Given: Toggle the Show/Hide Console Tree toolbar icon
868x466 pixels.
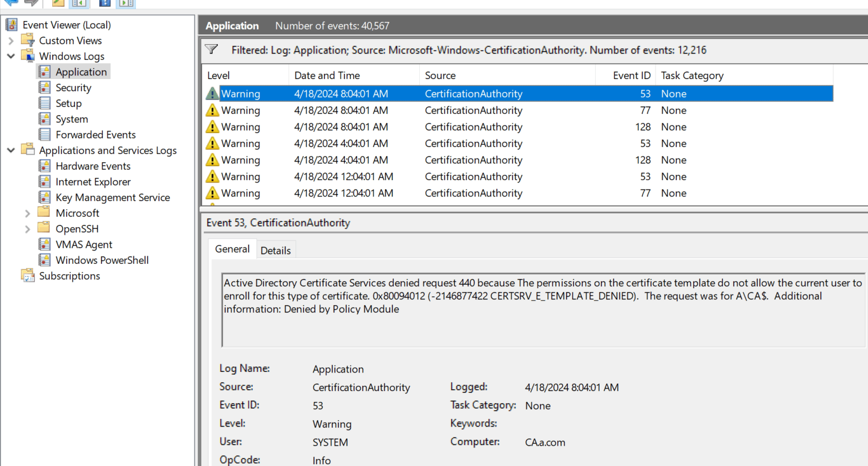Looking at the screenshot, I should pos(78,3).
